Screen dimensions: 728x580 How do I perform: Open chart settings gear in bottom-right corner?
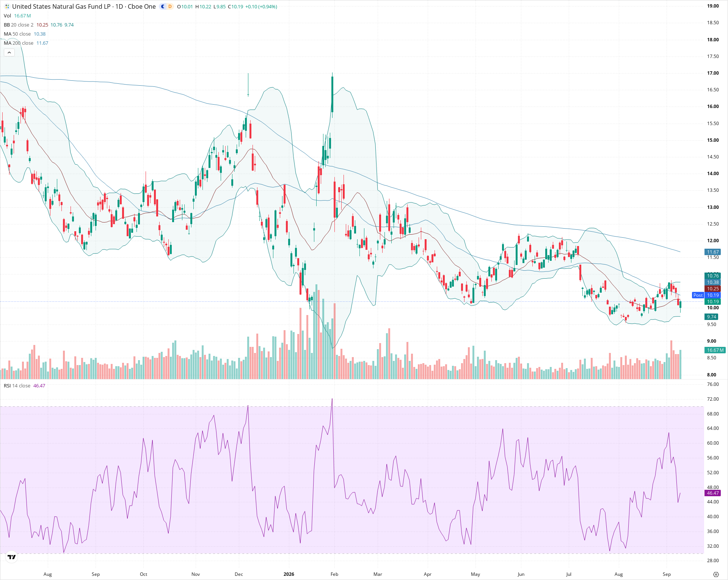pos(715,574)
